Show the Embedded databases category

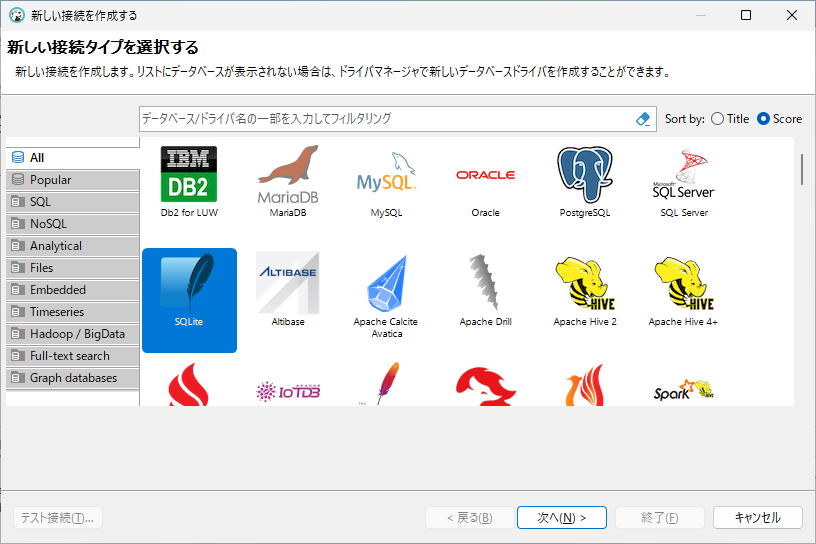click(x=73, y=289)
